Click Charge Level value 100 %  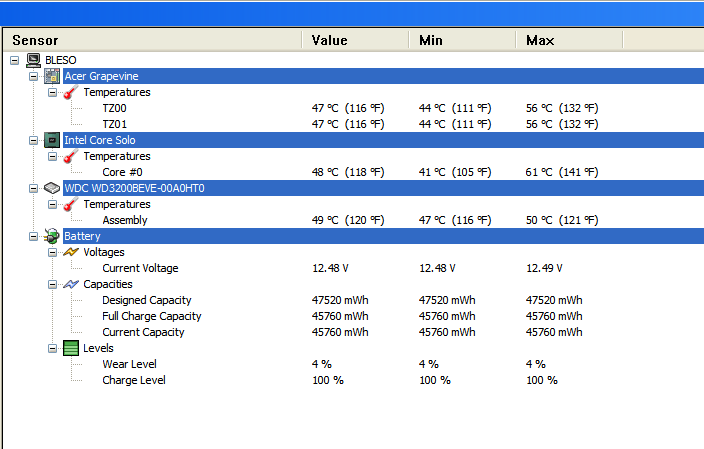click(x=328, y=380)
